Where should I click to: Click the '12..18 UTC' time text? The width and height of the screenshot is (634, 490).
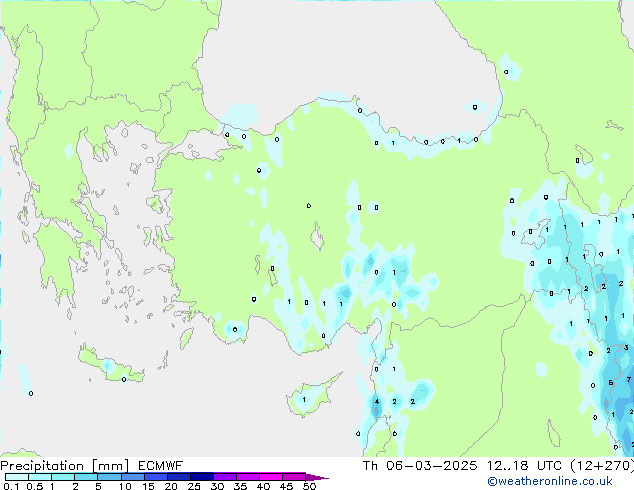tap(524, 466)
